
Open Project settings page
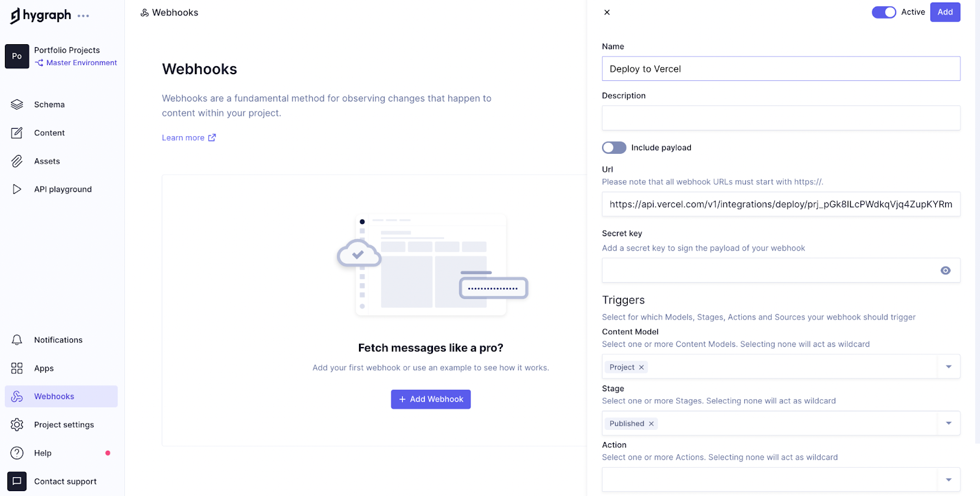[x=61, y=425]
